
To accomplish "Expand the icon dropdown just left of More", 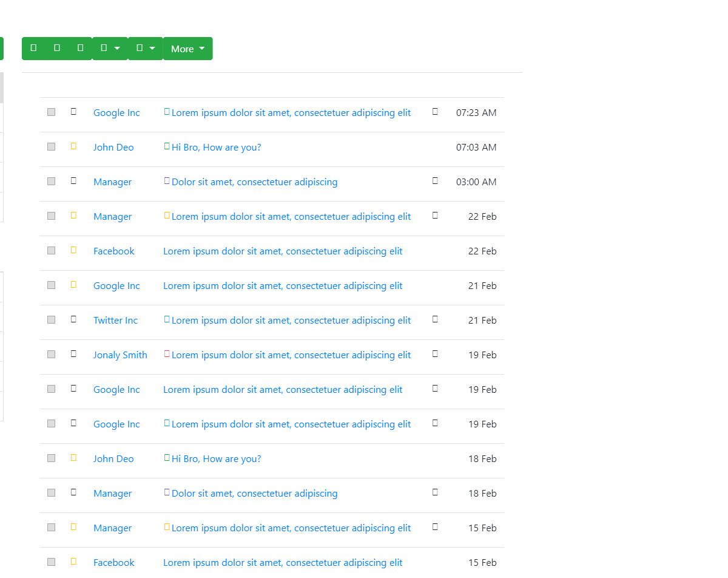I will [146, 49].
